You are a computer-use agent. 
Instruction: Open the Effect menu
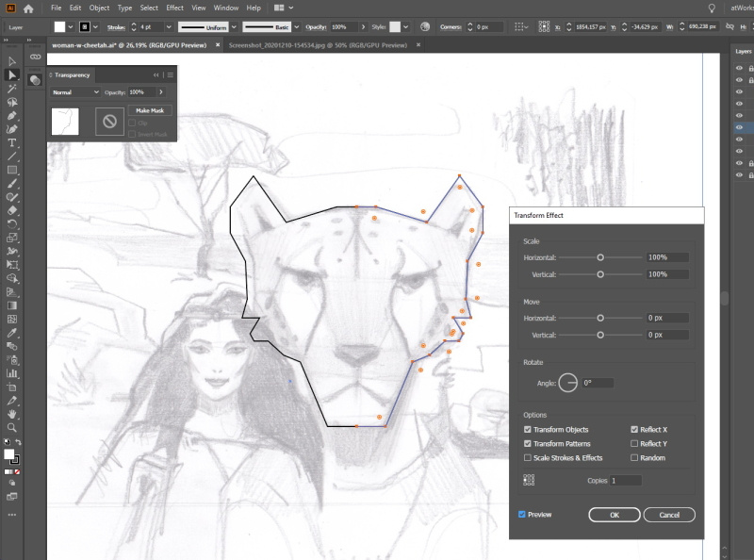coord(174,8)
